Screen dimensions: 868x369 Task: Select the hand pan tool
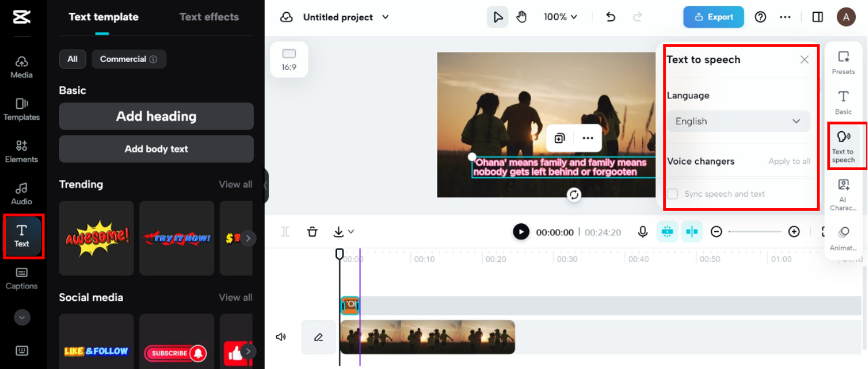(x=521, y=17)
